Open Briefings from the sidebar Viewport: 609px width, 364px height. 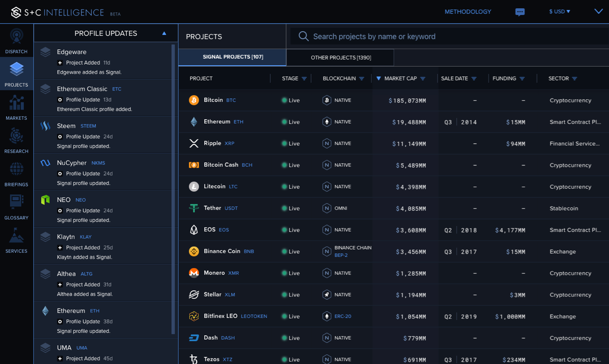pyautogui.click(x=16, y=173)
